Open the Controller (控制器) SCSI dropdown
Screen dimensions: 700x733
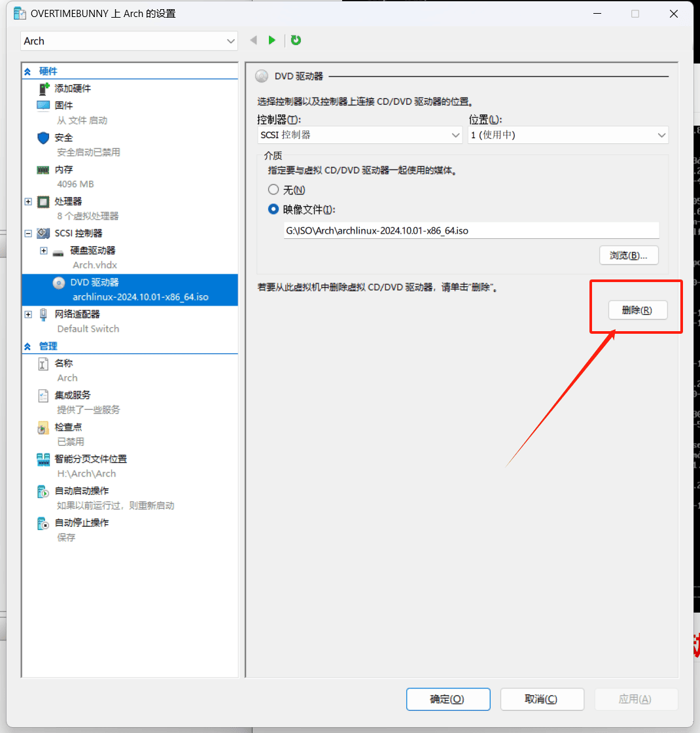360,135
